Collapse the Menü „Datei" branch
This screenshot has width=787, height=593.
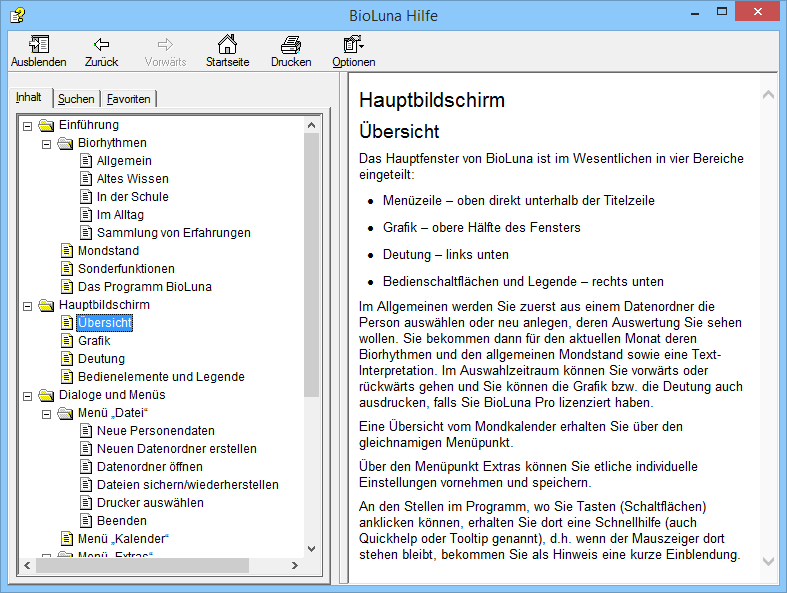click(46, 414)
